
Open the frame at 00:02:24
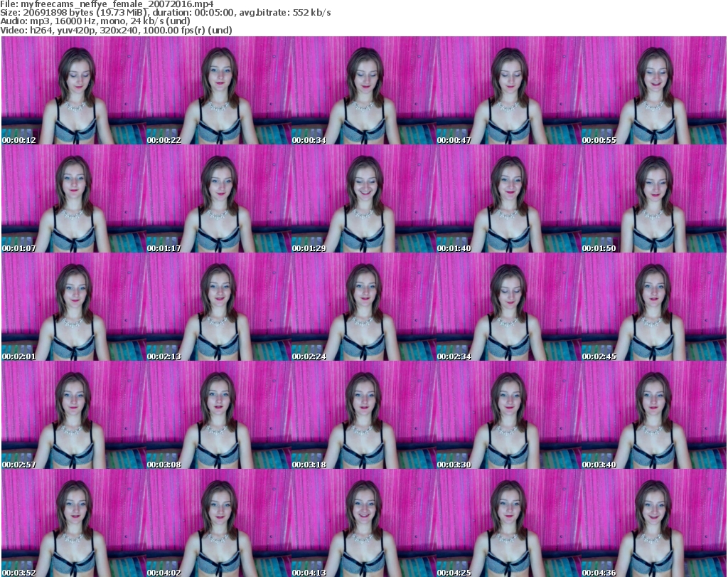[x=363, y=307]
